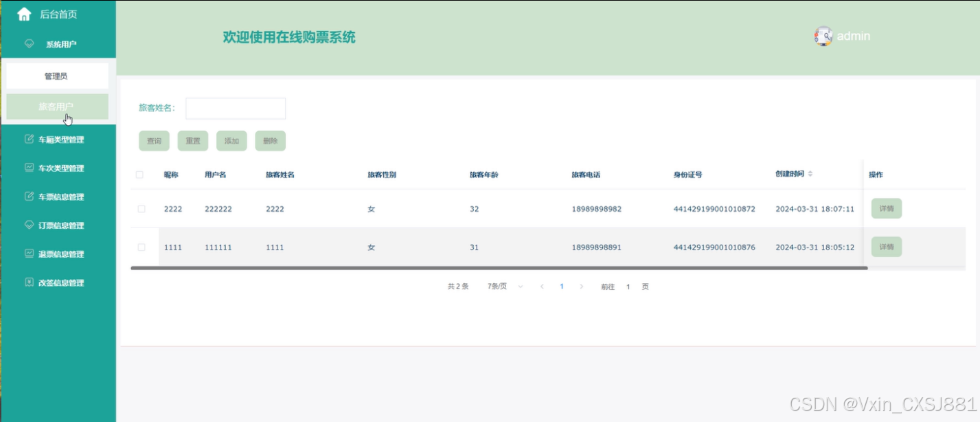Click phone number 18989898891 cell

pos(596,247)
